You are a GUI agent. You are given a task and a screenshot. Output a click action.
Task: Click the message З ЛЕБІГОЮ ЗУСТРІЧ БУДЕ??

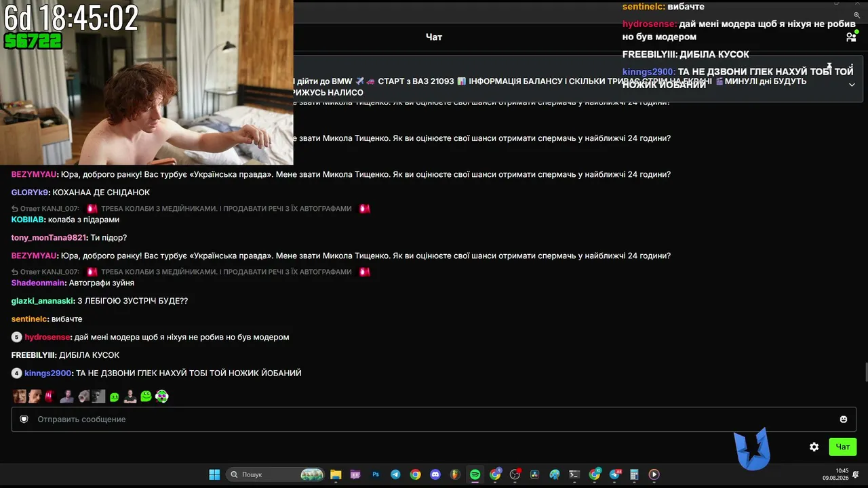133,301
